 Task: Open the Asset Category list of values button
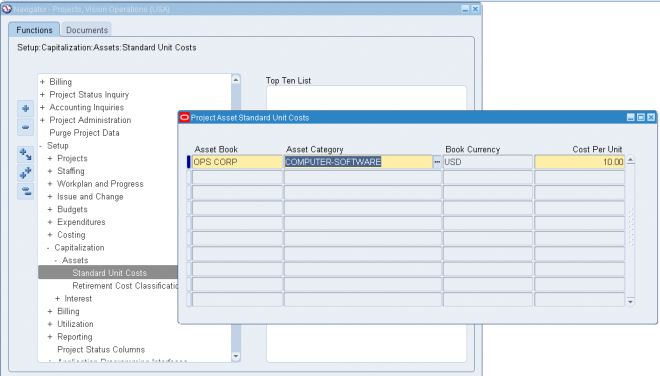(437, 162)
